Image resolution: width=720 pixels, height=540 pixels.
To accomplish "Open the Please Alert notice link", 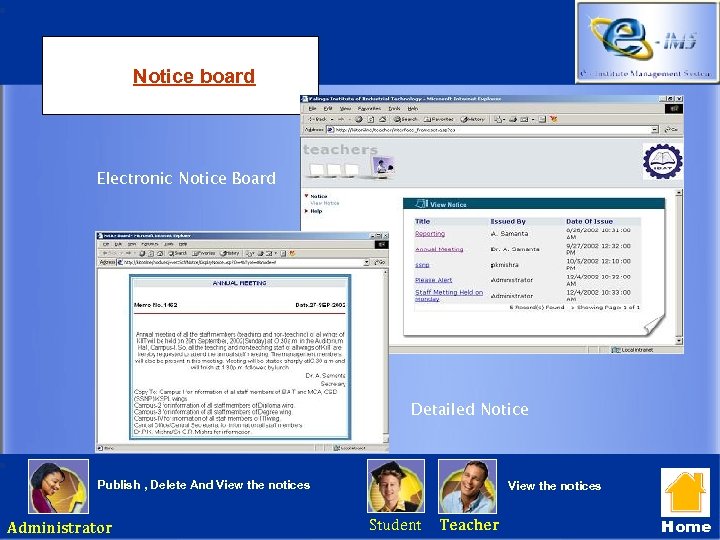I will tap(433, 280).
